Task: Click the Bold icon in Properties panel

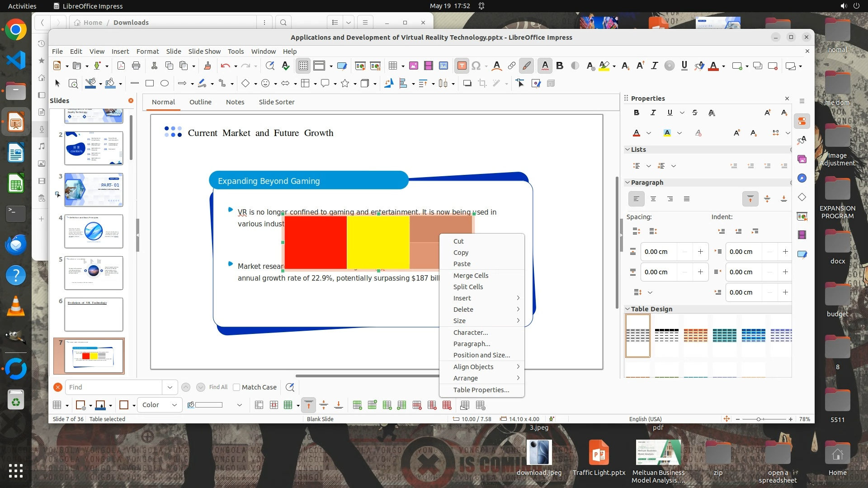Action: click(637, 113)
